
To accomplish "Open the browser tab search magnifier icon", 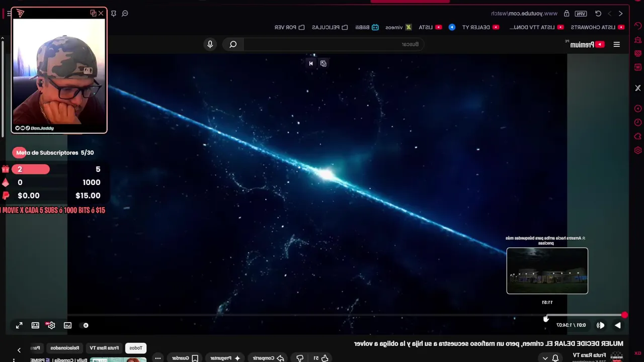I will coord(125,14).
